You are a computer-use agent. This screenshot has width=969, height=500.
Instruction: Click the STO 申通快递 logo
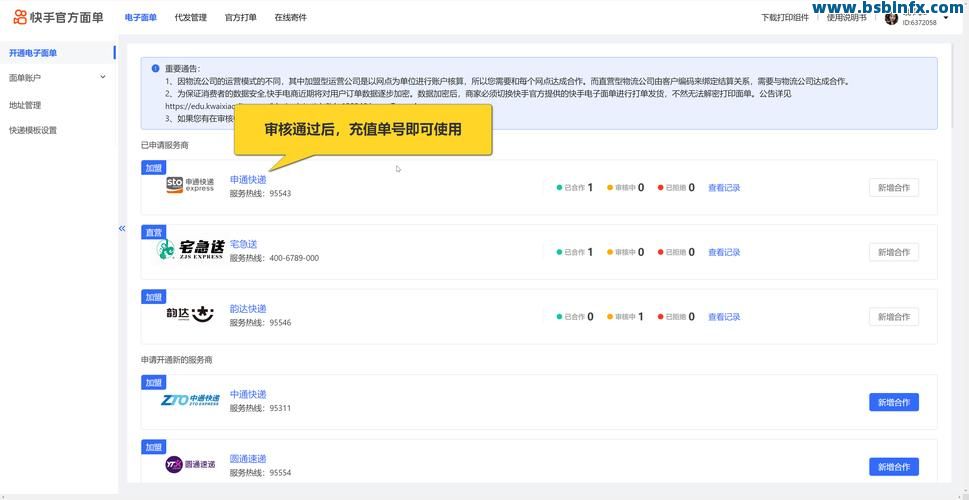point(190,185)
